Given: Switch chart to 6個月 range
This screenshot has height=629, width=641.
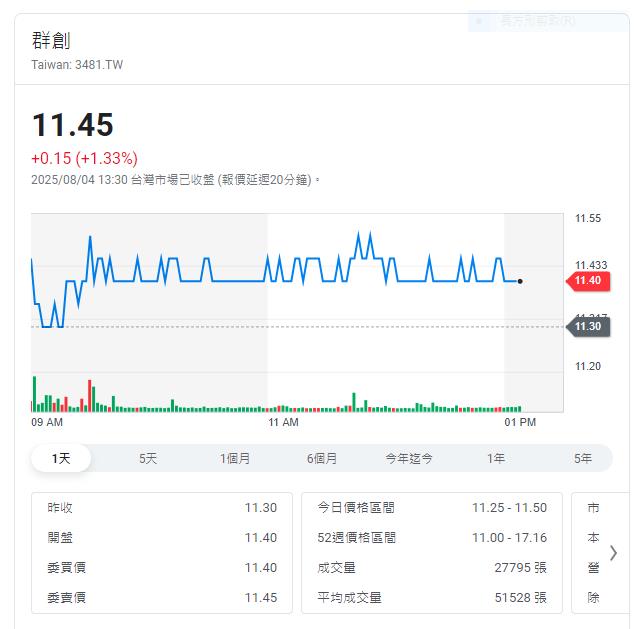Looking at the screenshot, I should click(322, 458).
